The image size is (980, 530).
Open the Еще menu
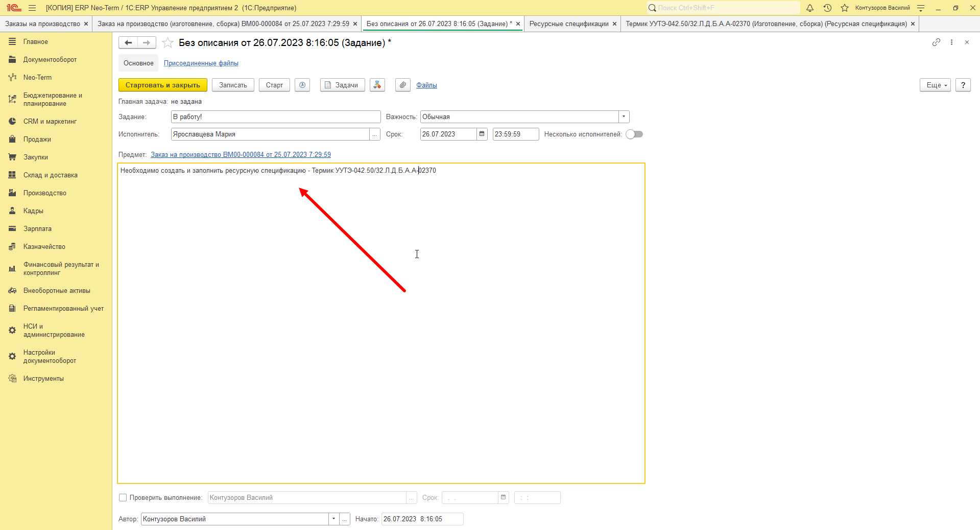coord(935,85)
